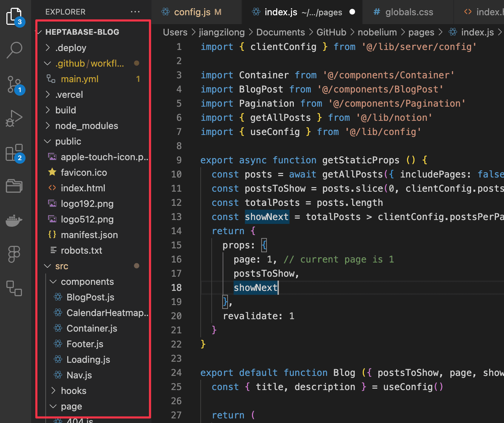
Task: Collapse the components folder
Action: pyautogui.click(x=87, y=282)
